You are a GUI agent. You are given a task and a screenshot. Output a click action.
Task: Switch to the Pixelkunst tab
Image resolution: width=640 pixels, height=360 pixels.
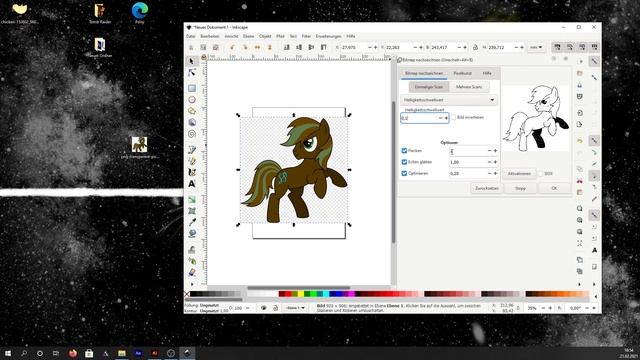[x=462, y=73]
